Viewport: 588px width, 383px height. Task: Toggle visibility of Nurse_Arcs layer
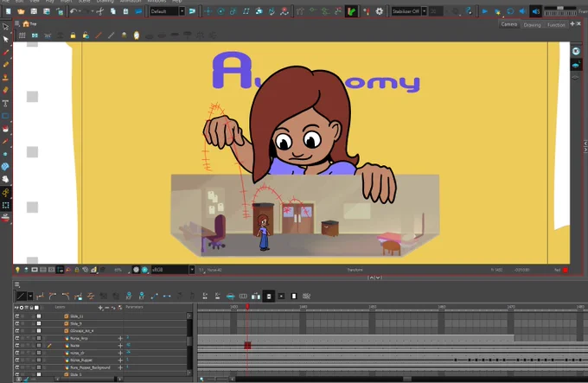[x=17, y=338]
